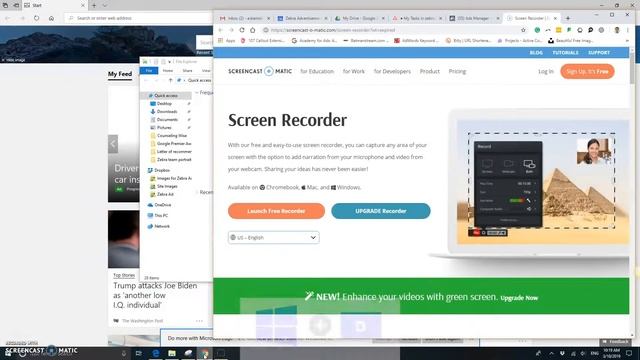Open Edge from the Windows taskbar
The image size is (640, 360).
click(x=156, y=353)
